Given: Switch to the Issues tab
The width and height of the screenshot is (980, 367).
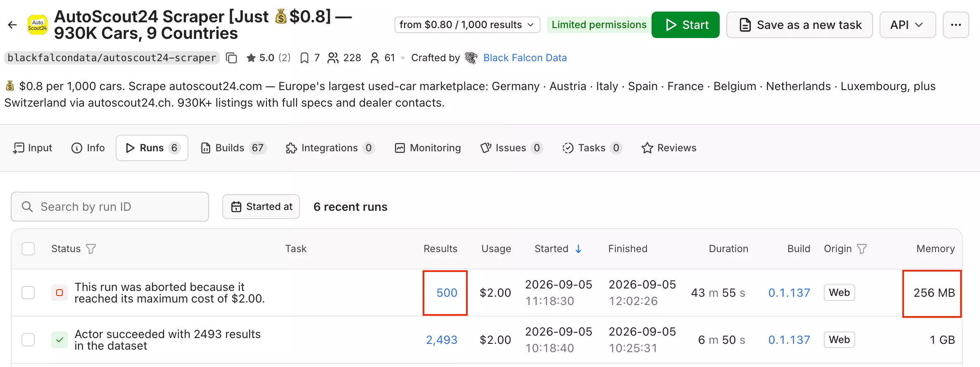Looking at the screenshot, I should pos(511,148).
